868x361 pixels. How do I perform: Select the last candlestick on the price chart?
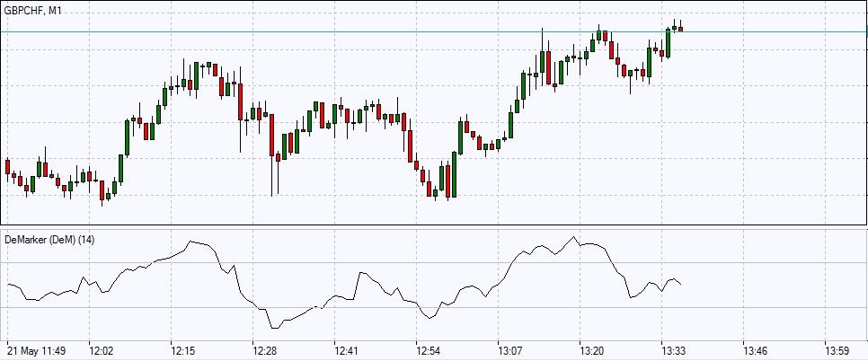click(681, 29)
